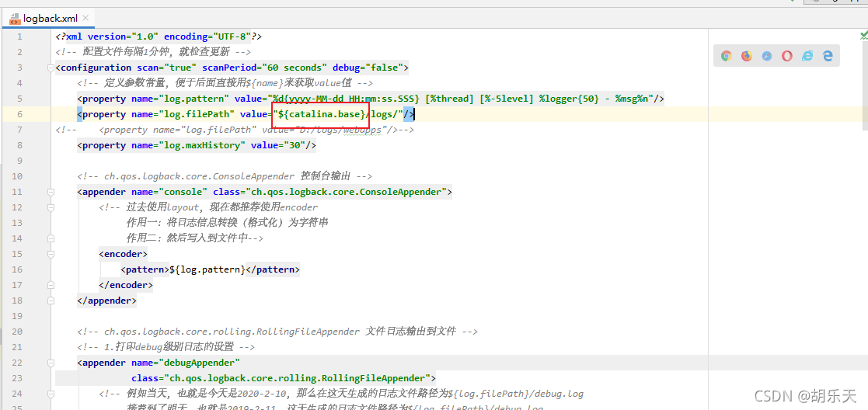Click the green inspection checkmark indicator
868x410 pixels.
coord(863,36)
